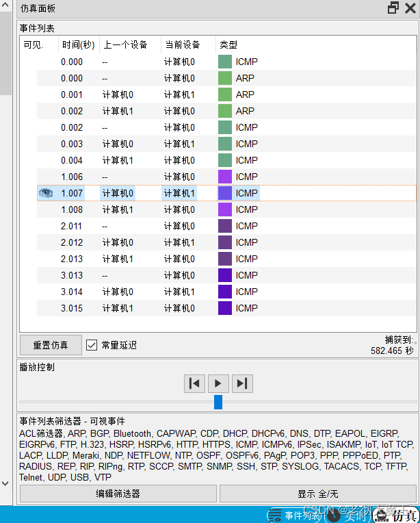Select the time cell 2.012

72,242
